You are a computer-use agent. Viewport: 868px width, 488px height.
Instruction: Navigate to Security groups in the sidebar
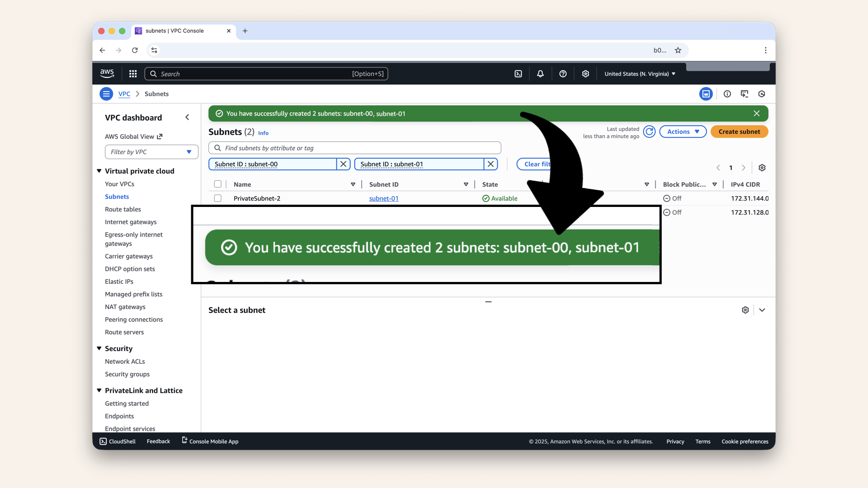click(x=127, y=374)
